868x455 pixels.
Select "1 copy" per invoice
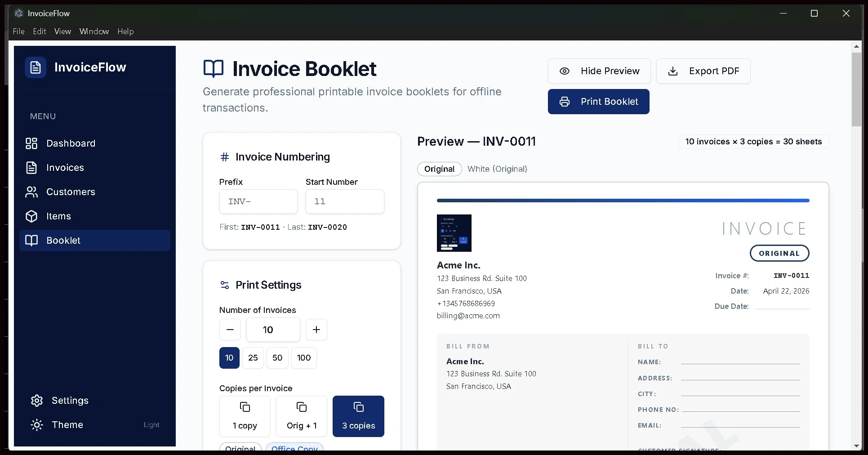click(x=245, y=416)
